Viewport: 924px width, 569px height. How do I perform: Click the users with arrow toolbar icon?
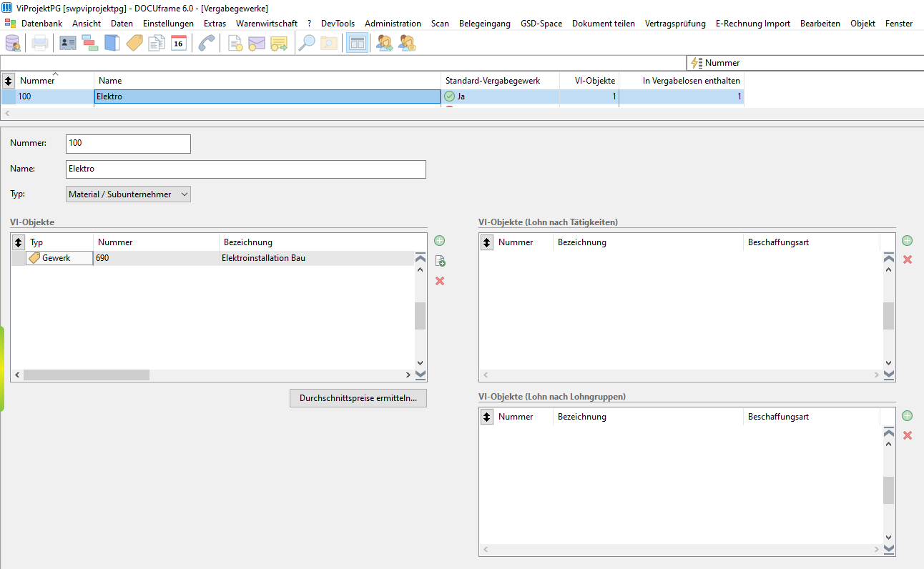[385, 43]
